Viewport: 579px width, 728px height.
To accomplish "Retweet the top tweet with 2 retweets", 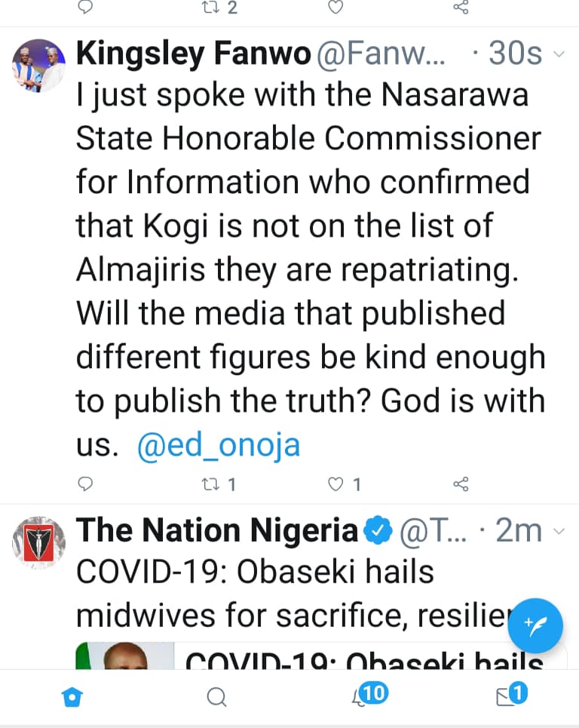I will click(x=220, y=7).
